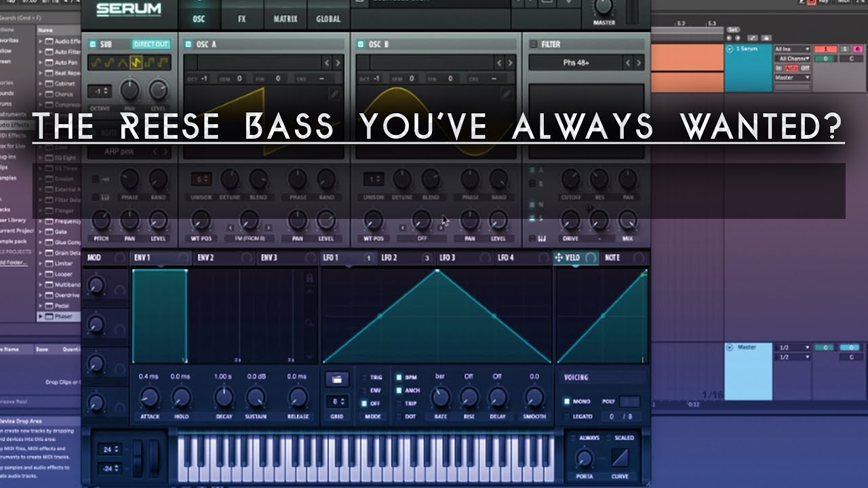
Task: Click the MASTER volume knob
Action: (x=604, y=7)
